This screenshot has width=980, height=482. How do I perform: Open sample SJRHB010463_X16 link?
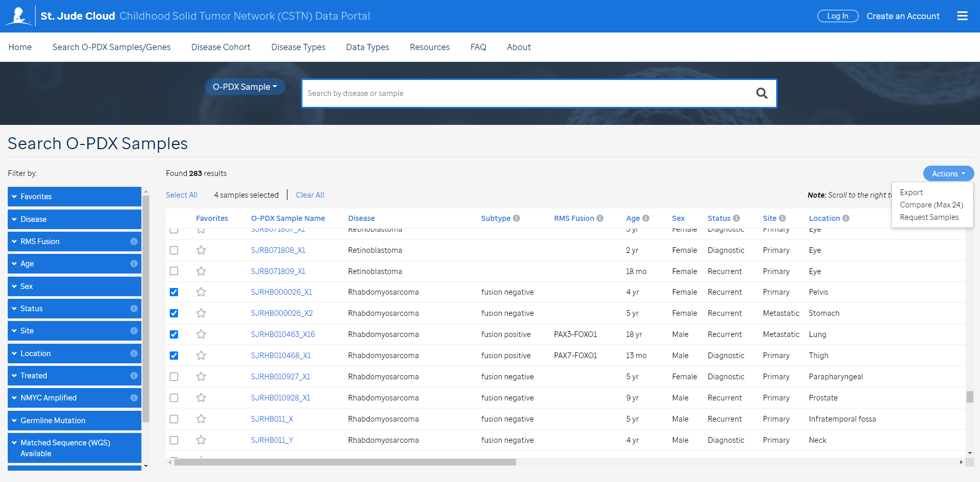[x=283, y=334]
